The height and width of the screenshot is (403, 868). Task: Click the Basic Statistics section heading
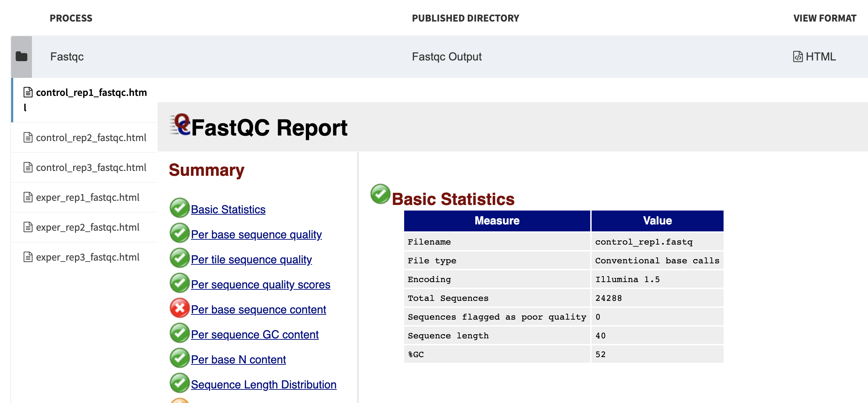[453, 199]
